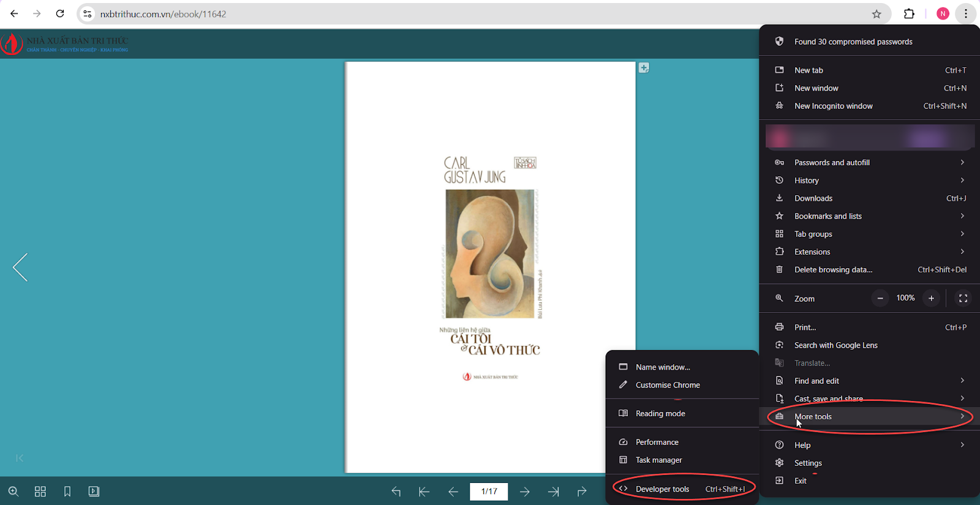Open the ebook zoom magnifier tool
Viewport: 980px width, 505px height.
click(x=13, y=492)
